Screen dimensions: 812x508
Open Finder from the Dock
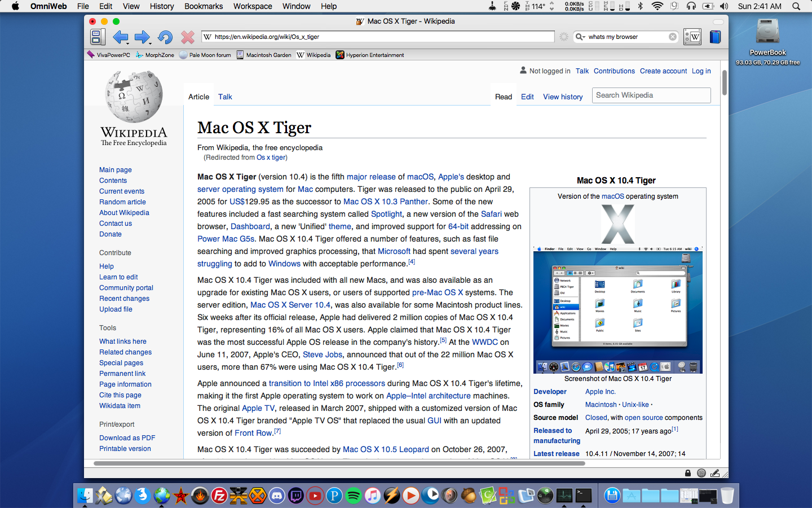pyautogui.click(x=85, y=496)
